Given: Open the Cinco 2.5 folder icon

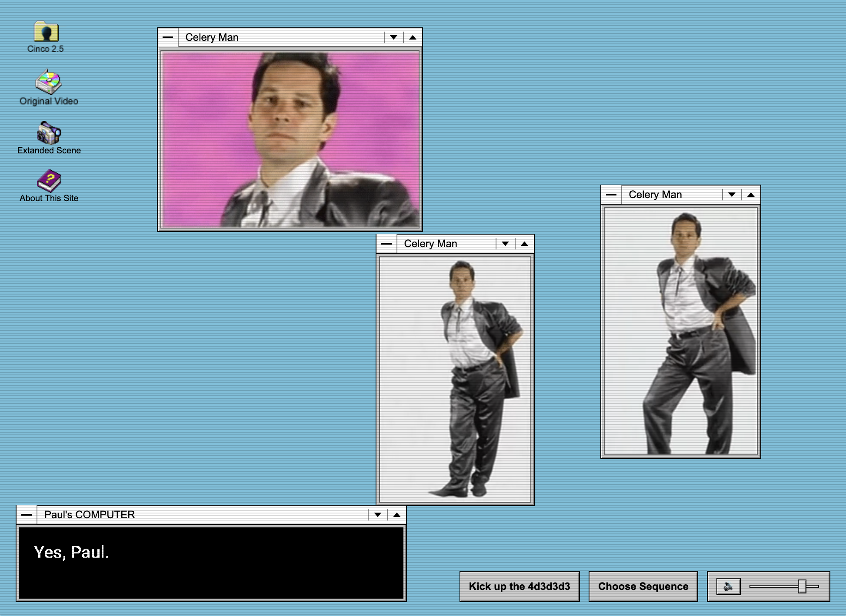Looking at the screenshot, I should tap(46, 32).
